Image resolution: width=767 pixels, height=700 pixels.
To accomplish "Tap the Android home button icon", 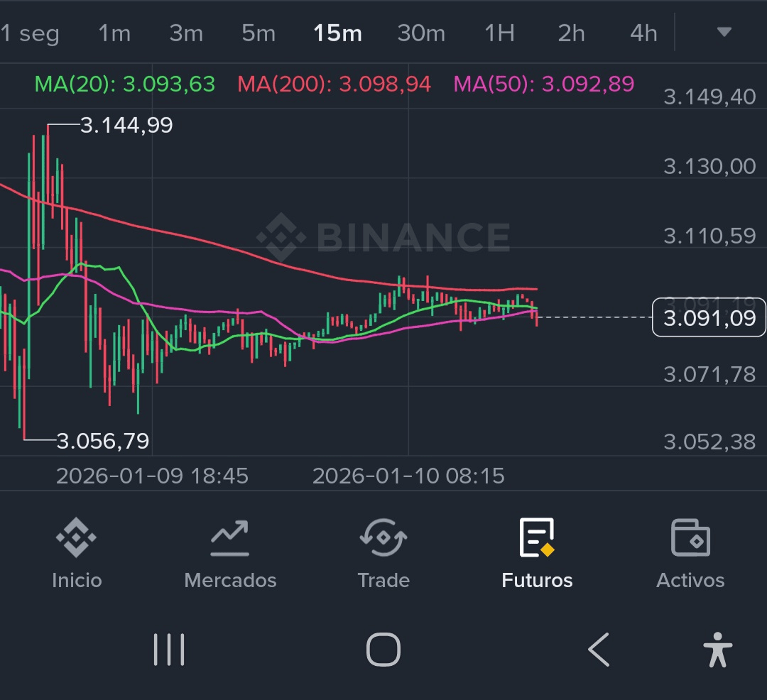I will coord(383,649).
